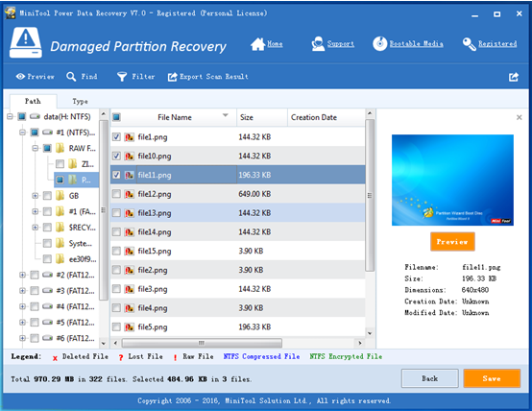532x411 pixels.
Task: Collapse the #1 (NTFS) tree node
Action: coord(22,133)
